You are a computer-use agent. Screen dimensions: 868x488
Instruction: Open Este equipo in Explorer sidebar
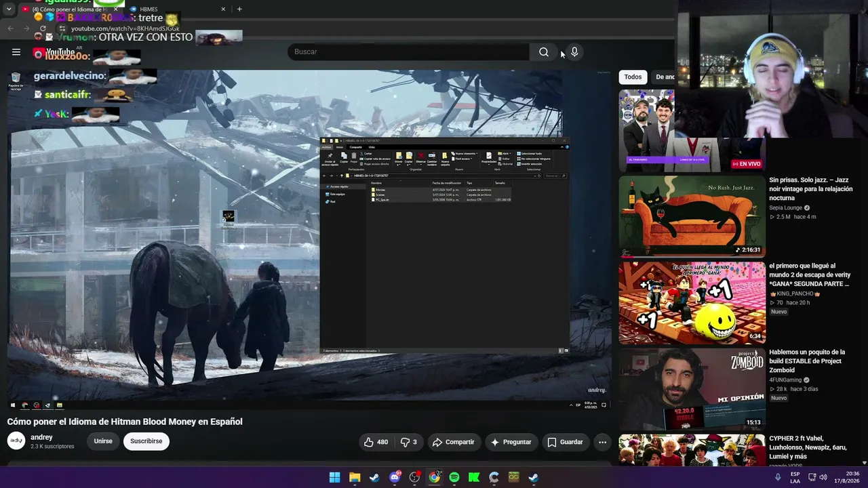[x=336, y=195]
